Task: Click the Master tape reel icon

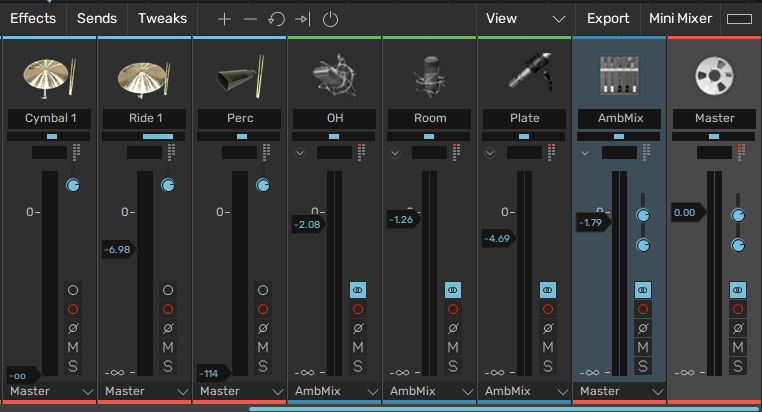Action: click(714, 76)
